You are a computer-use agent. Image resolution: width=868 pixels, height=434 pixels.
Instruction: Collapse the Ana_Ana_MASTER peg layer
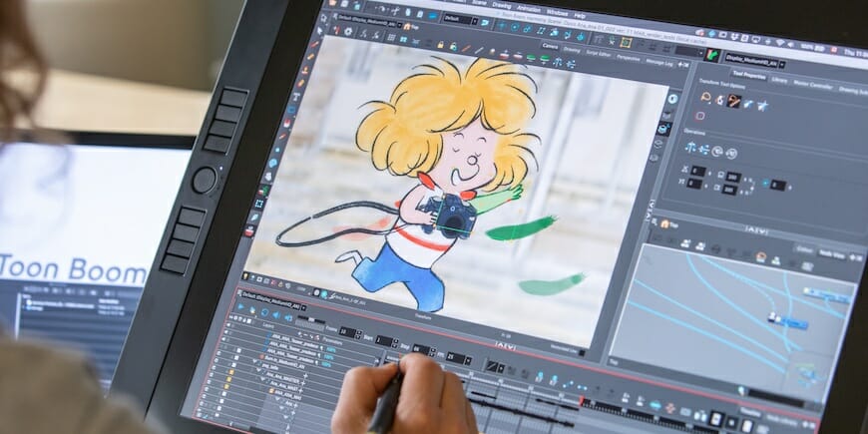tap(258, 370)
